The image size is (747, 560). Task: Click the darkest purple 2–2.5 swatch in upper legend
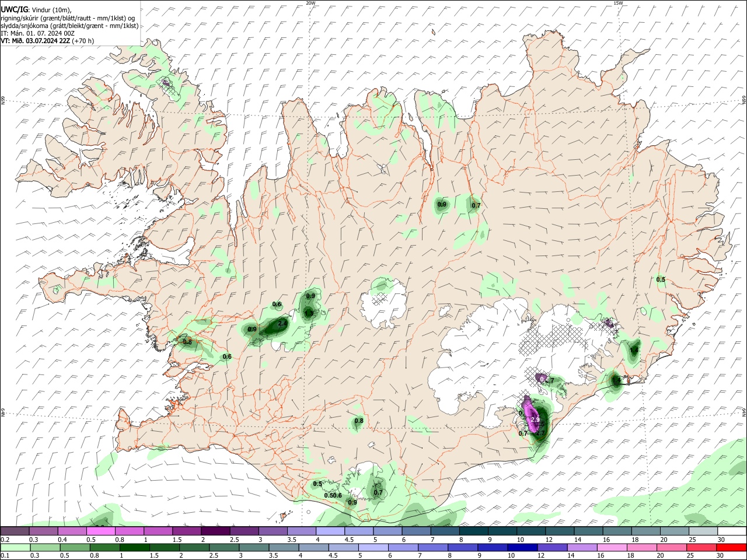pyautogui.click(x=215, y=531)
